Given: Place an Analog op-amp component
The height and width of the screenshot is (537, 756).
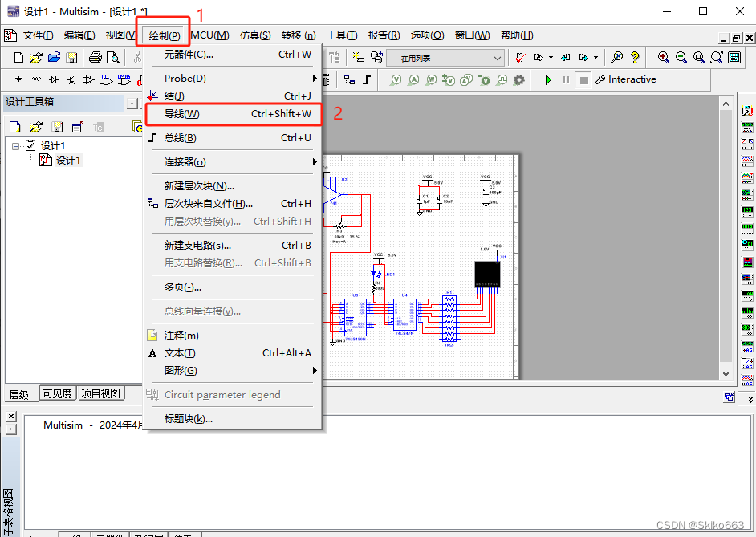Looking at the screenshot, I should [88, 79].
